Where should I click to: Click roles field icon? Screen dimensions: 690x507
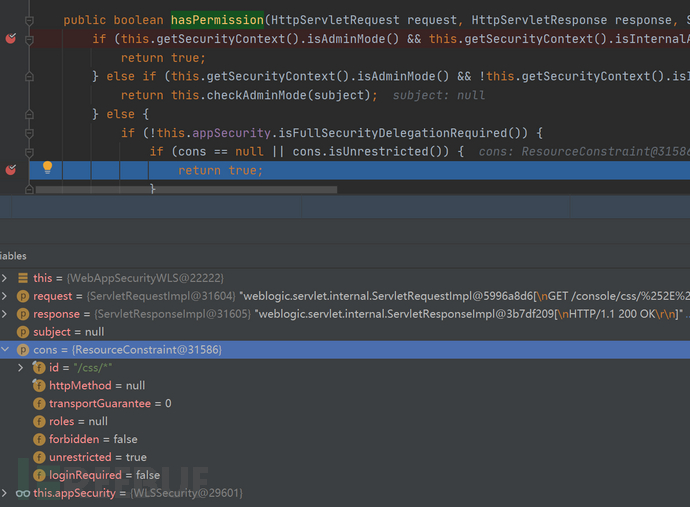click(x=39, y=422)
